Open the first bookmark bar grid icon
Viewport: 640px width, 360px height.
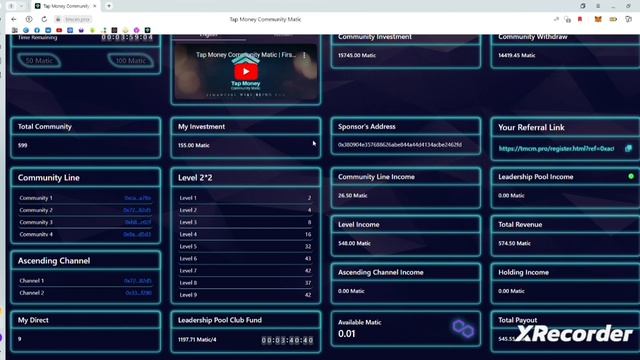coord(15,30)
